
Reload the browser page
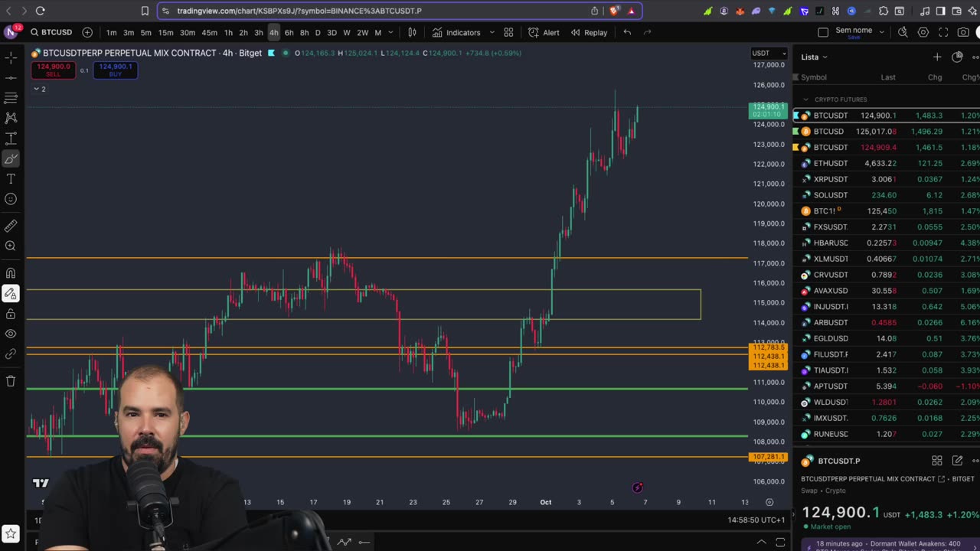pyautogui.click(x=40, y=11)
